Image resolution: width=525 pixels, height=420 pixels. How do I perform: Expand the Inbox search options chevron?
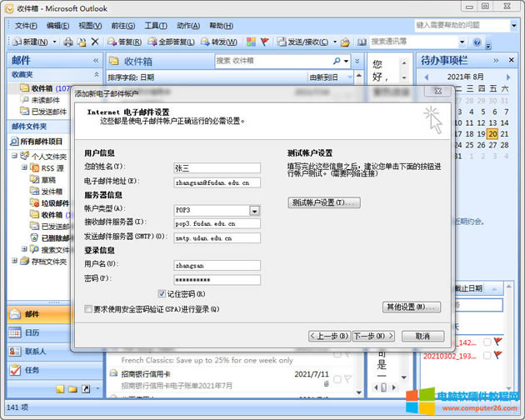[357, 61]
